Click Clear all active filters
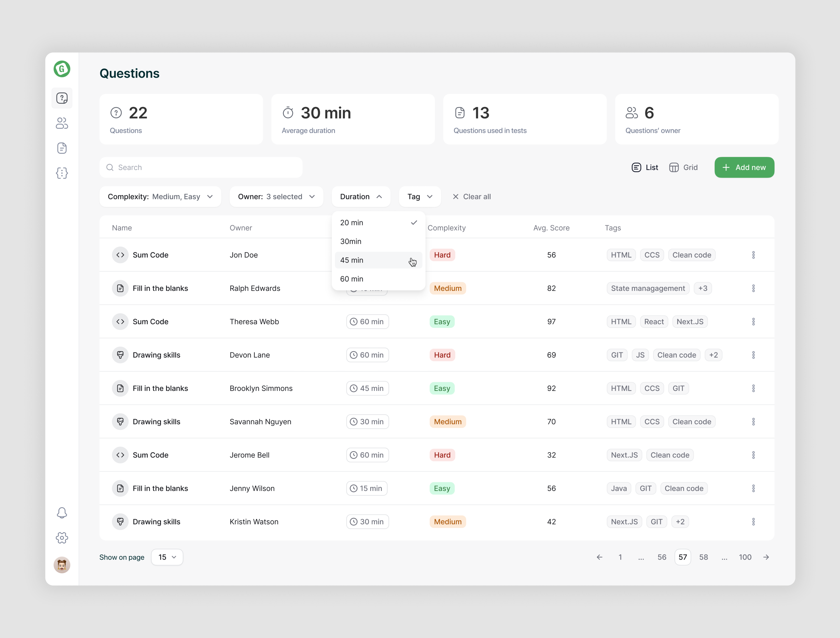This screenshot has width=840, height=638. point(471,196)
